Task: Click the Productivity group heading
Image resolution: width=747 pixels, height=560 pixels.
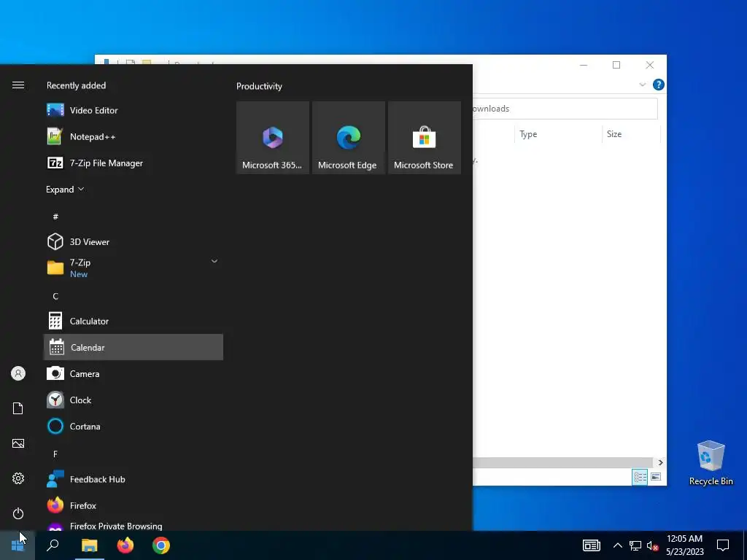Action: tap(259, 86)
